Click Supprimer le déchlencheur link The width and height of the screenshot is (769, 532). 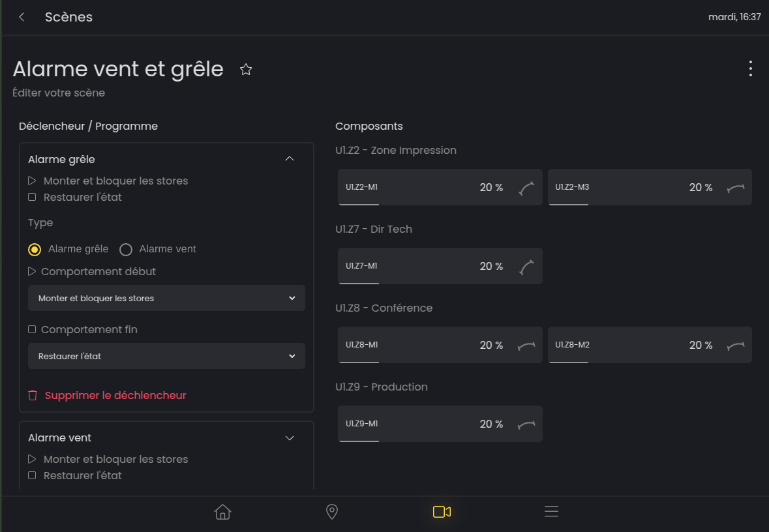115,395
